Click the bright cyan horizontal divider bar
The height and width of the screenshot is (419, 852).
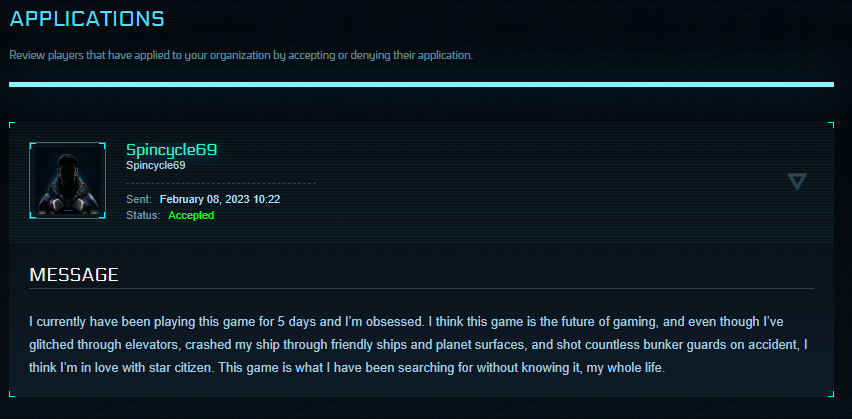tap(421, 84)
